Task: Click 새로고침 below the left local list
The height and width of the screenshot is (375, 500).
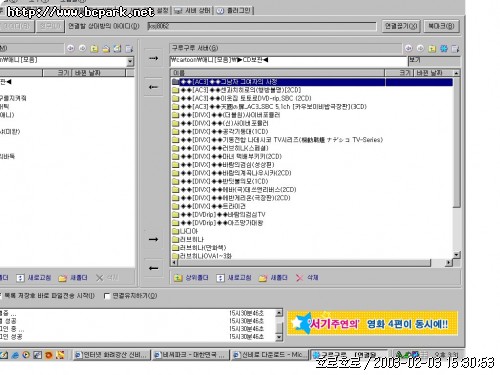Action: (34, 278)
